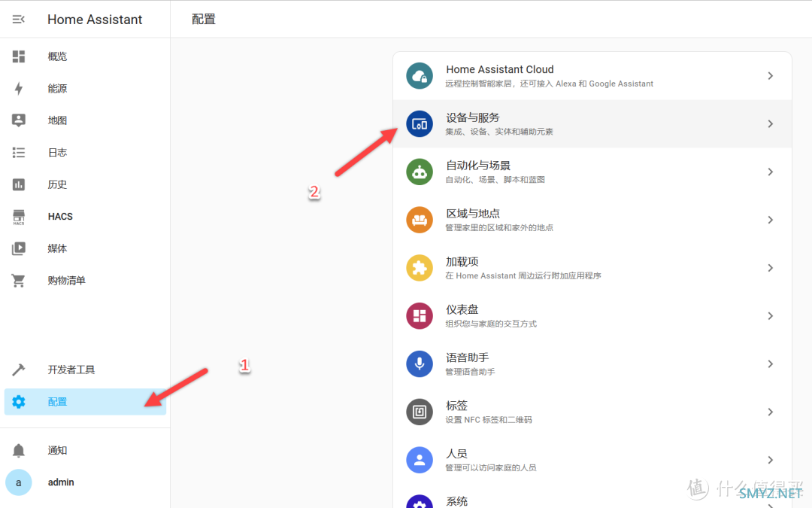The height and width of the screenshot is (508, 812).
Task: Expand the 加载项 row chevron
Action: pyautogui.click(x=771, y=268)
